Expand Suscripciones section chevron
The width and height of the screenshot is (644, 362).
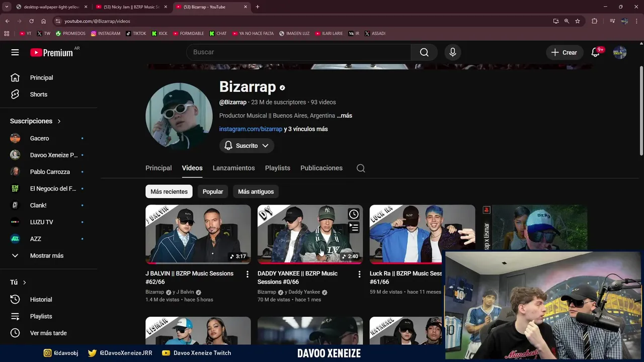tap(59, 121)
